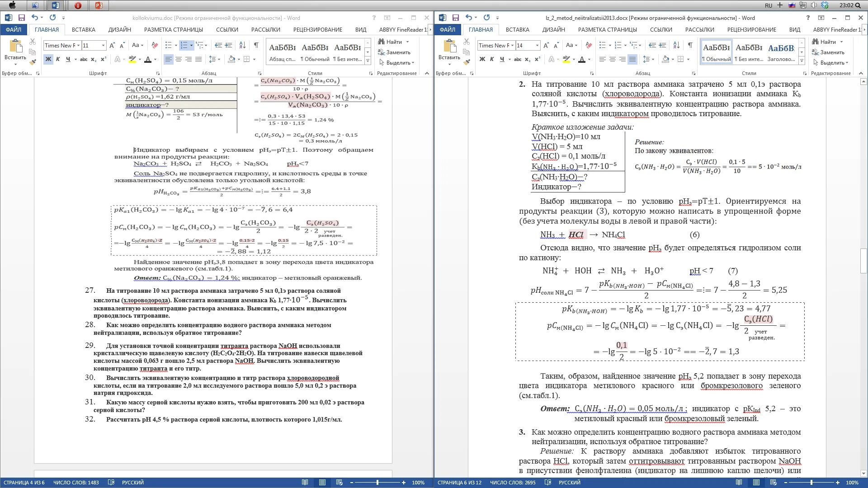The image size is (868, 488).
Task: Toggle left alignment in left window
Action: (x=169, y=59)
